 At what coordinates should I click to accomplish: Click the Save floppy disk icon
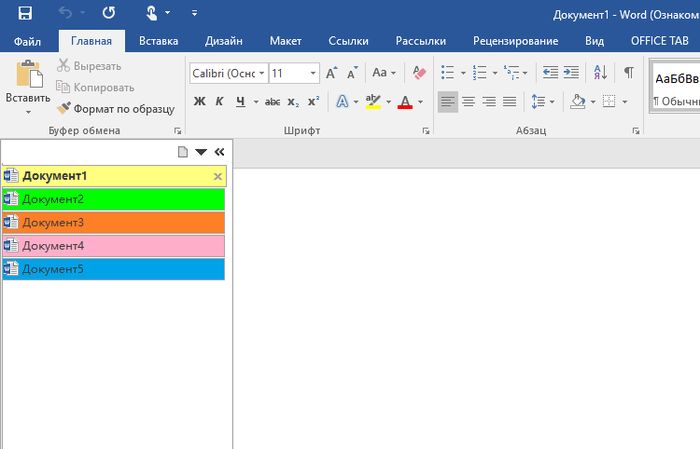(x=25, y=13)
